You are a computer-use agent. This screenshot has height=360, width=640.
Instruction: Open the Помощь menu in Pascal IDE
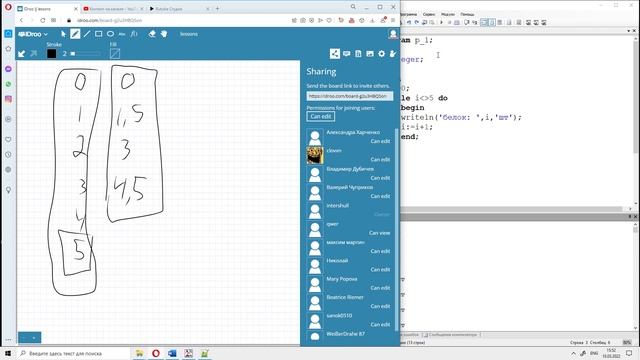(x=467, y=14)
